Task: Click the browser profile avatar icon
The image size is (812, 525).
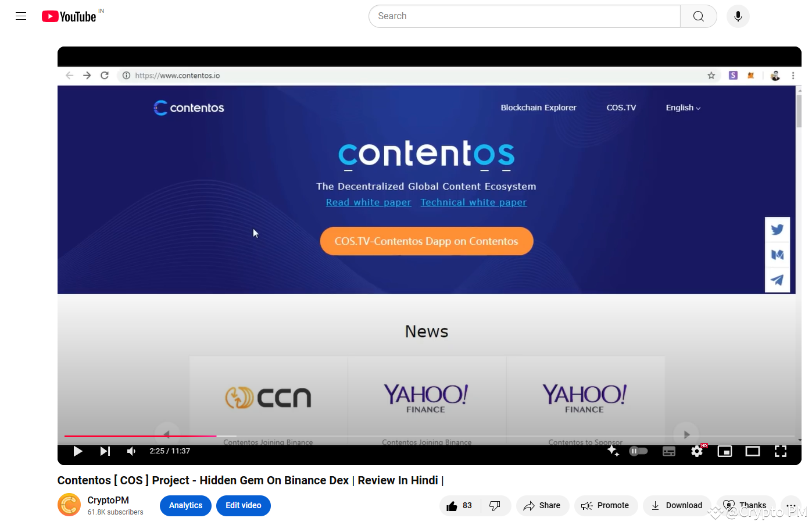Action: [x=775, y=76]
